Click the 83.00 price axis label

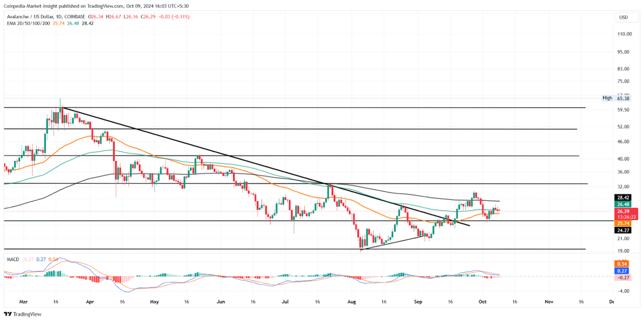[x=624, y=69]
